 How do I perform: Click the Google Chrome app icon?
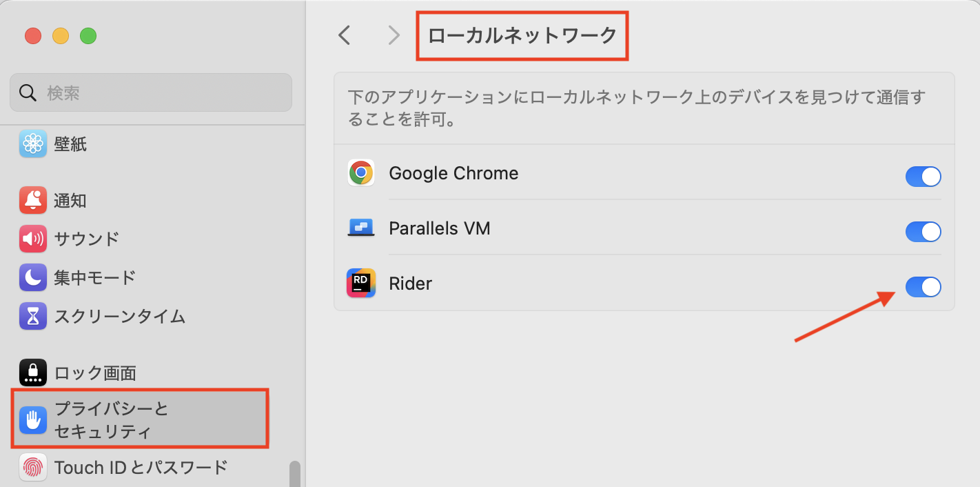tap(361, 172)
